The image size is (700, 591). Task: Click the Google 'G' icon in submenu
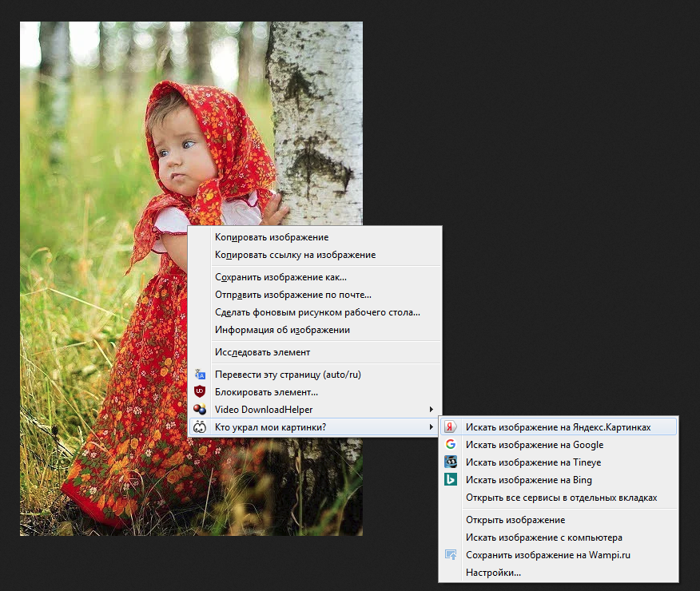[x=451, y=444]
